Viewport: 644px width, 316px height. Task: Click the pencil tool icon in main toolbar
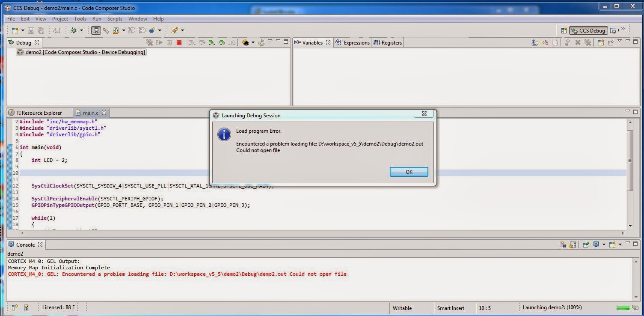175,30
